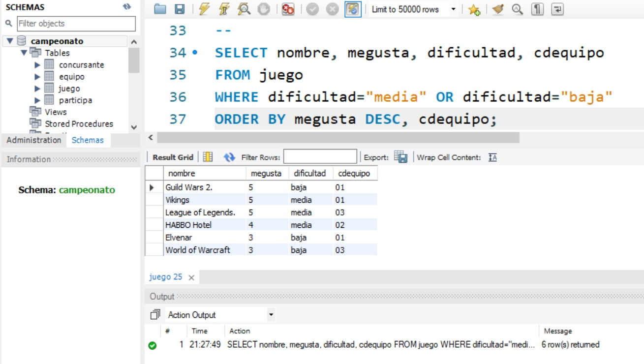Rollback the current transaction
The width and height of the screenshot is (644, 364).
333,9
